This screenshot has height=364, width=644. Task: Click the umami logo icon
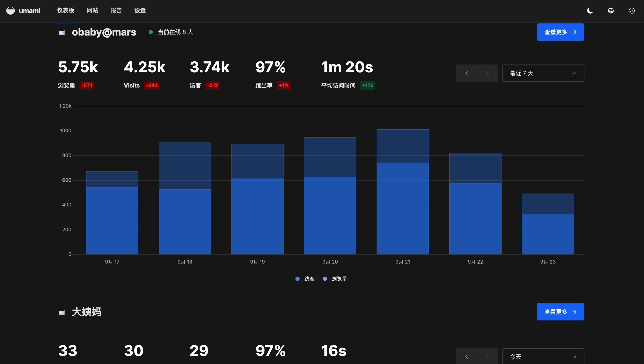[x=10, y=10]
